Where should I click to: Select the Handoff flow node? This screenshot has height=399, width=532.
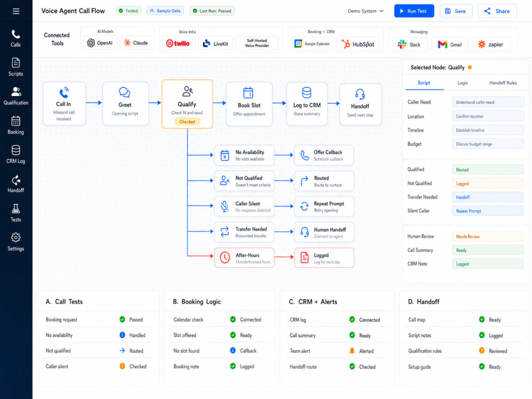click(360, 104)
